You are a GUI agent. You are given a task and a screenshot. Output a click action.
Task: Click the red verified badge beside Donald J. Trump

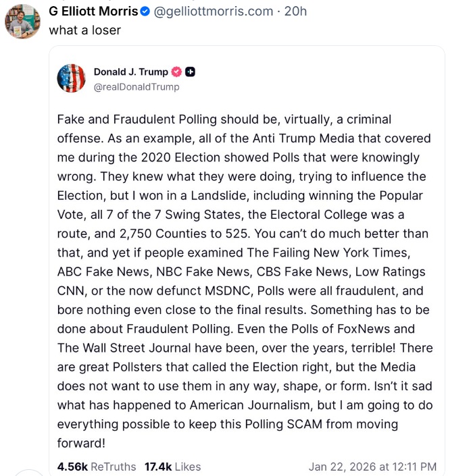tap(177, 72)
